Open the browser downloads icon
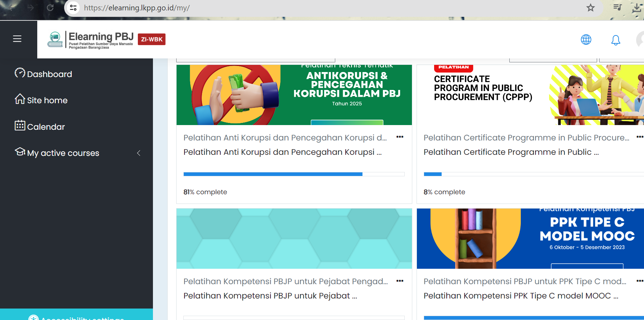 coord(636,8)
